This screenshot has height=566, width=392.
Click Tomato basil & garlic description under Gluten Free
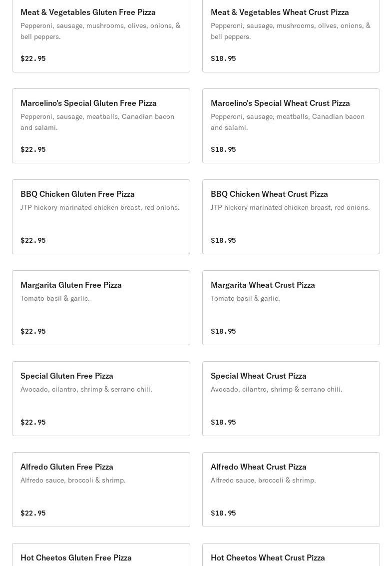55,298
